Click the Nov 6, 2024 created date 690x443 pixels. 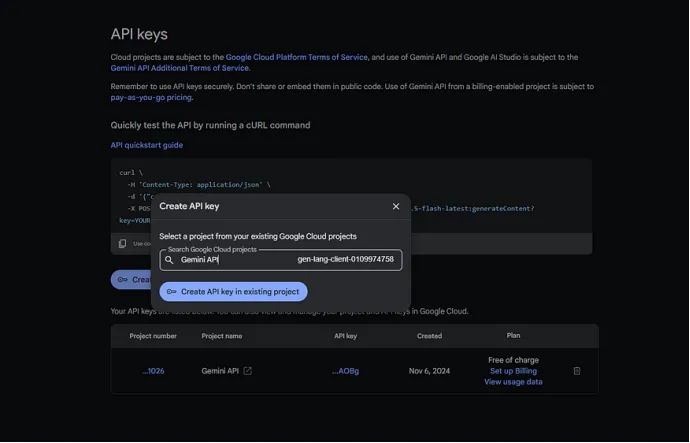429,371
